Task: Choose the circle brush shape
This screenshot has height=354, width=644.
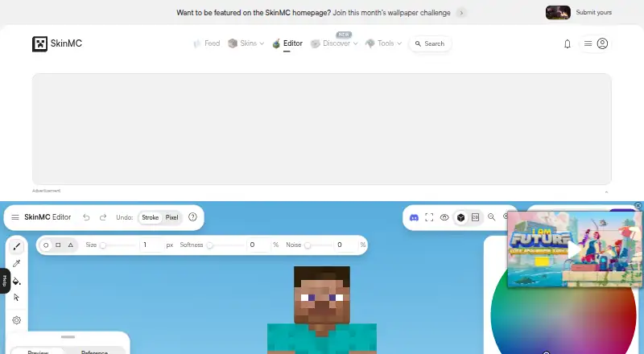Action: click(x=46, y=245)
